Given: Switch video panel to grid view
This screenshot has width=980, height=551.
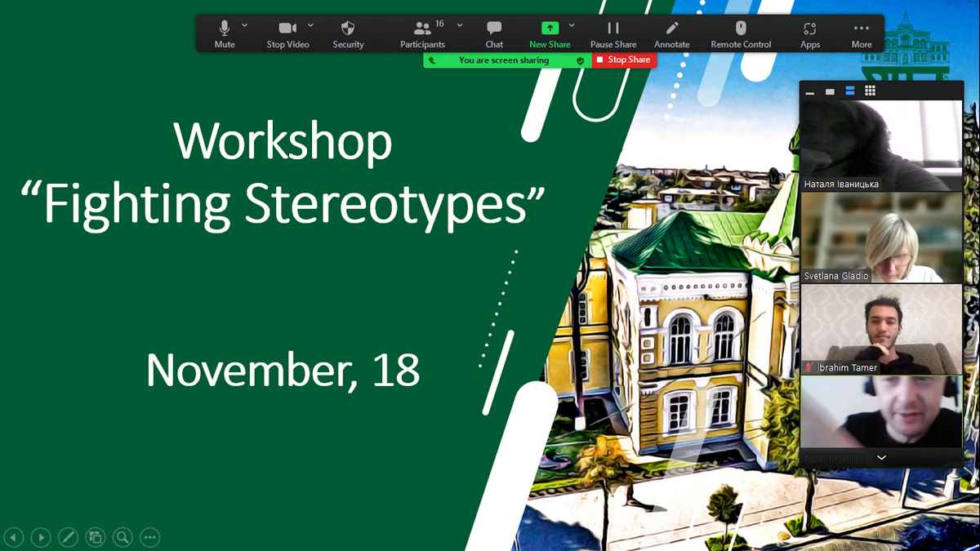Looking at the screenshot, I should coord(871,91).
